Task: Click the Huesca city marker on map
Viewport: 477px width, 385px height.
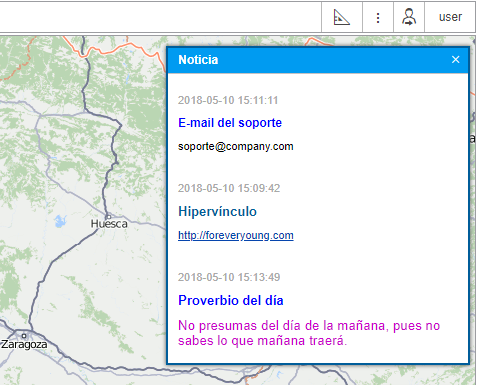Action: (x=108, y=217)
